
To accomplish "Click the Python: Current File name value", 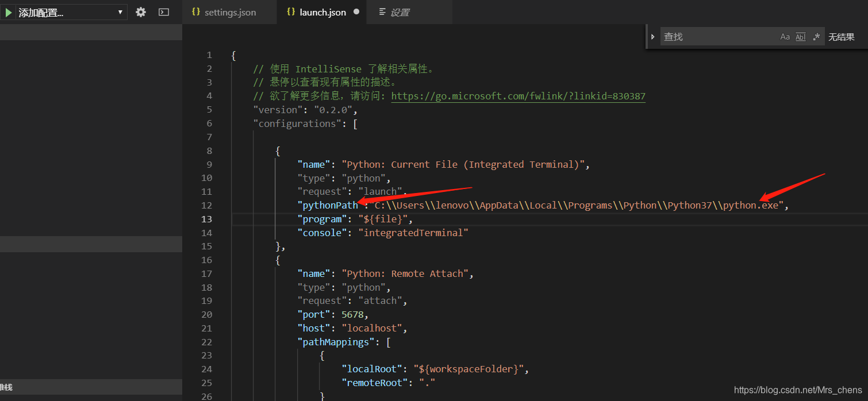I will click(x=463, y=164).
